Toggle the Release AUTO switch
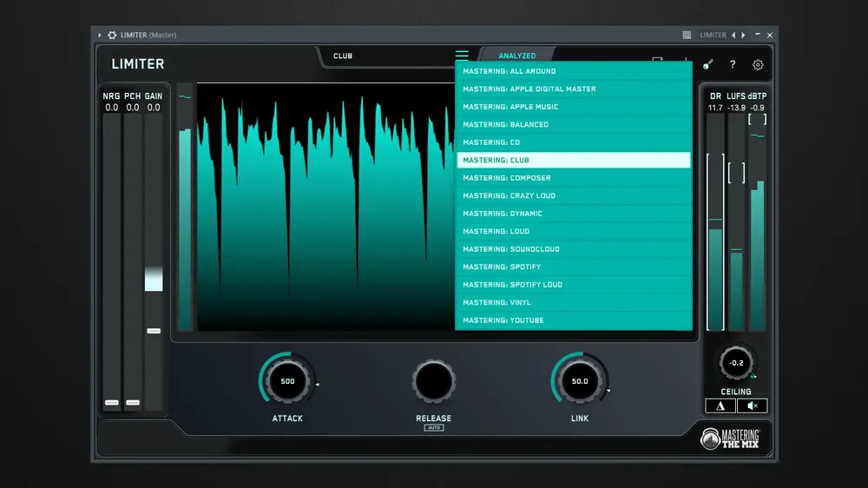The image size is (868, 488). click(x=433, y=427)
